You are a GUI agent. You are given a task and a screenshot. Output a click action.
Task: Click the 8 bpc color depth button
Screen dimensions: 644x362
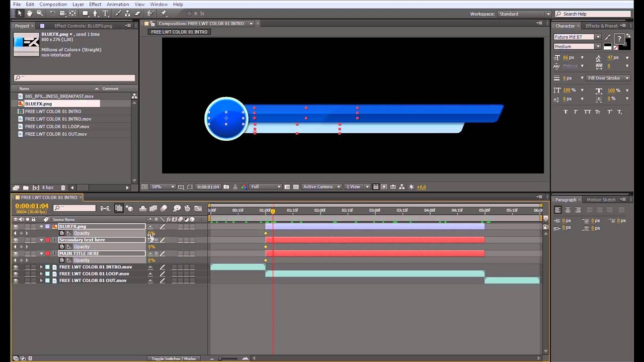48,188
